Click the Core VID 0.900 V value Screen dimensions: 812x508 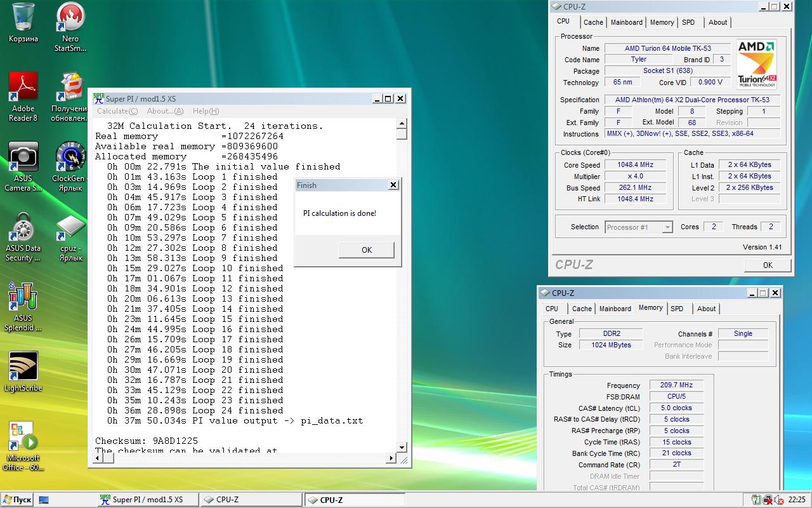tap(710, 82)
